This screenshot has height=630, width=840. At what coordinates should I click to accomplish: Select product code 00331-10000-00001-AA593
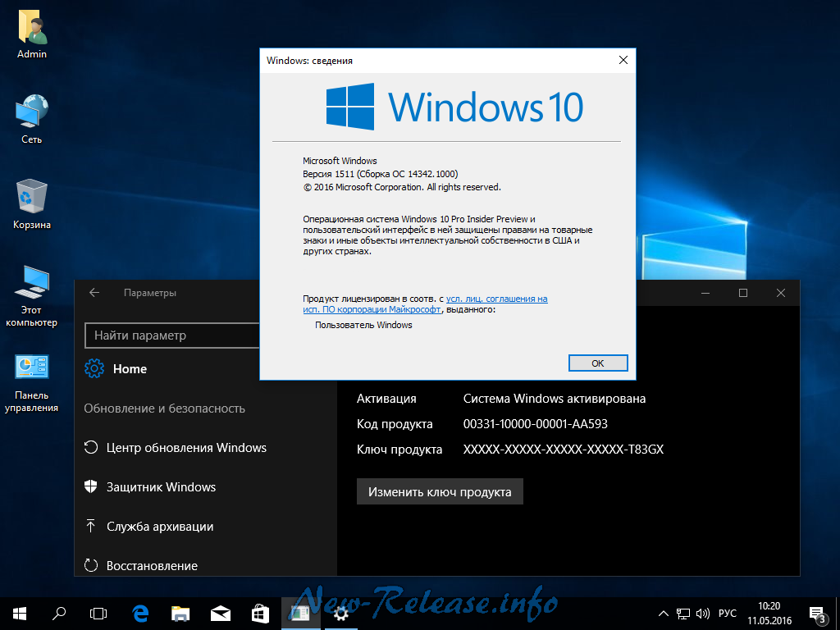(x=535, y=424)
